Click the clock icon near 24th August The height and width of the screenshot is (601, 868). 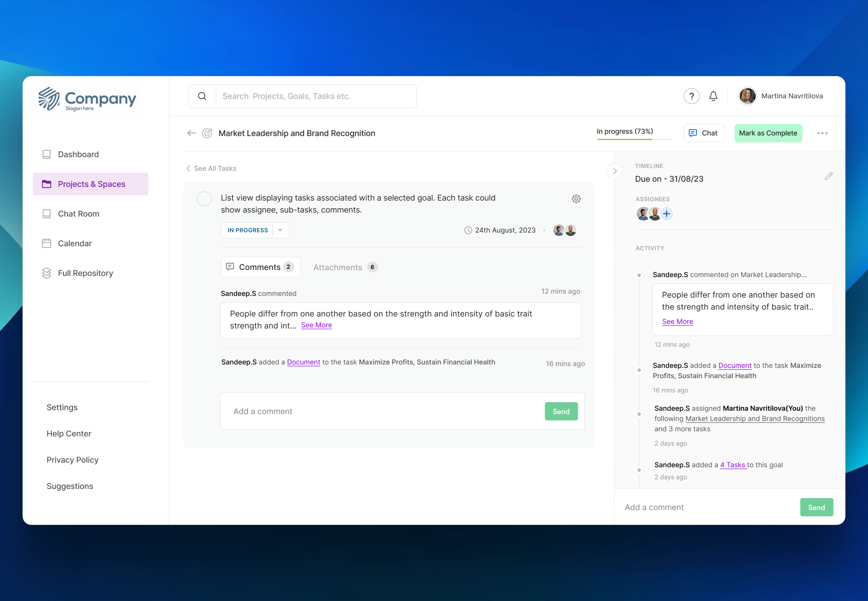[468, 230]
